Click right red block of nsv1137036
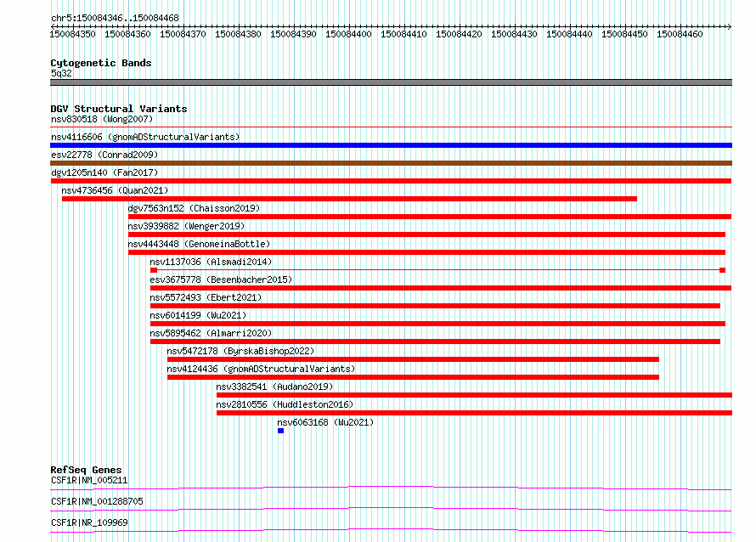 tap(722, 270)
